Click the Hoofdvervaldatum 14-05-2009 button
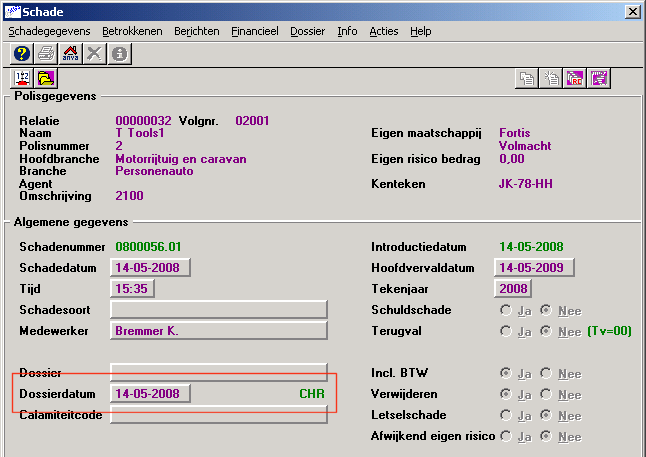The width and height of the screenshot is (646, 457). (x=535, y=267)
